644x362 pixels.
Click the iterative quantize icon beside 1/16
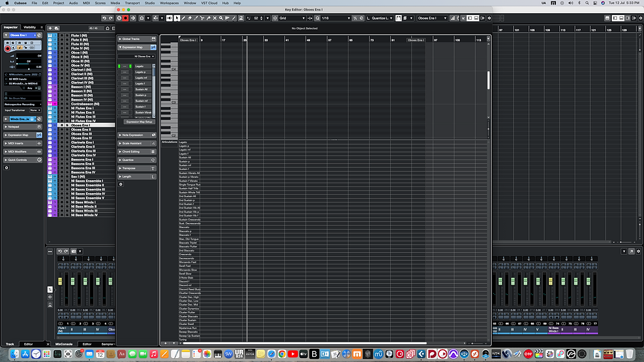pos(355,18)
